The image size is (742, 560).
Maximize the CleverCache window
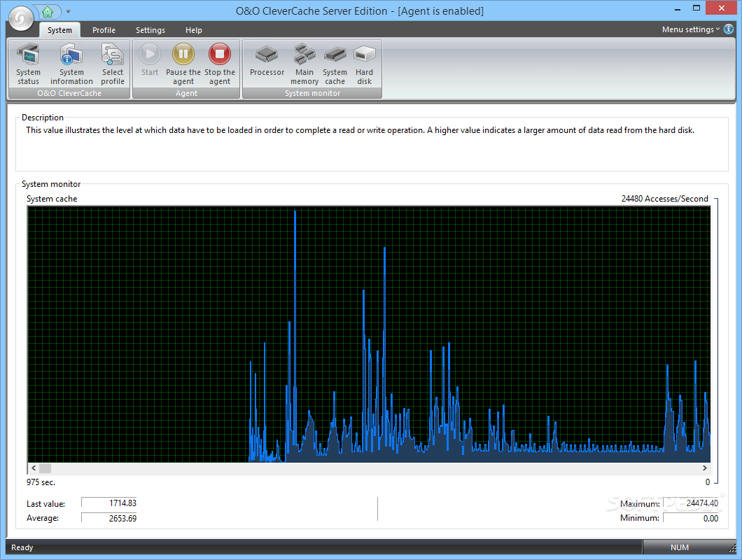(696, 8)
